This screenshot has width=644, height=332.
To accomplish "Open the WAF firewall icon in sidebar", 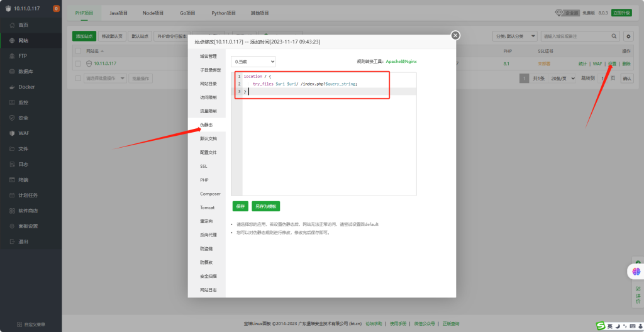I will [x=12, y=133].
